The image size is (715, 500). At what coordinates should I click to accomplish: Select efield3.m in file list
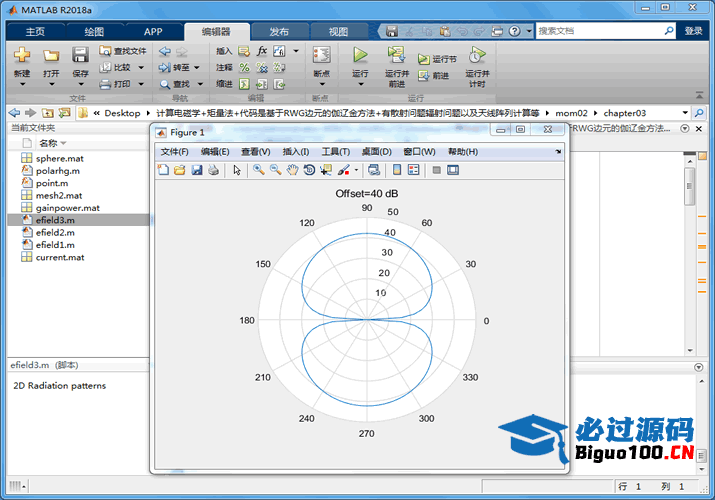[x=78, y=220]
